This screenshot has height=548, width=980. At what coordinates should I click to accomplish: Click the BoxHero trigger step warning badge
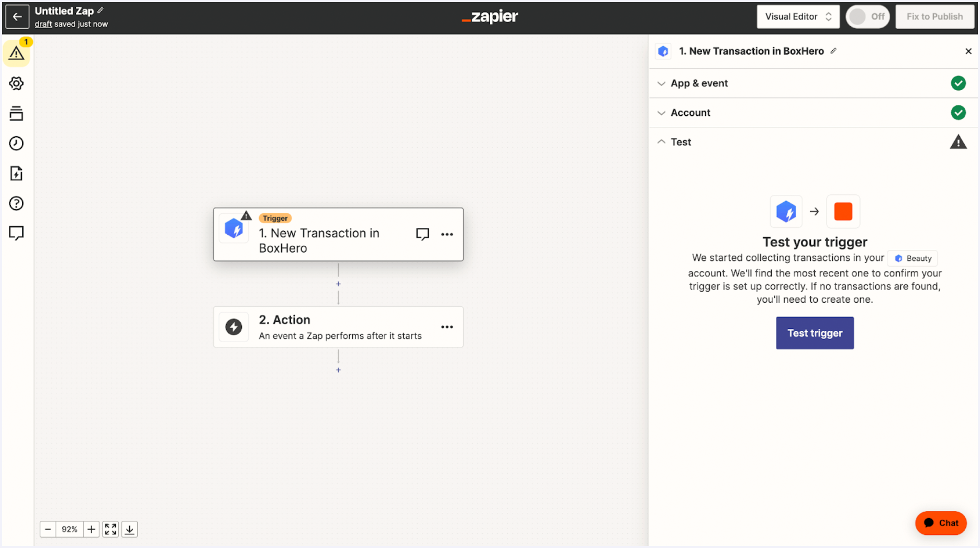pos(246,215)
